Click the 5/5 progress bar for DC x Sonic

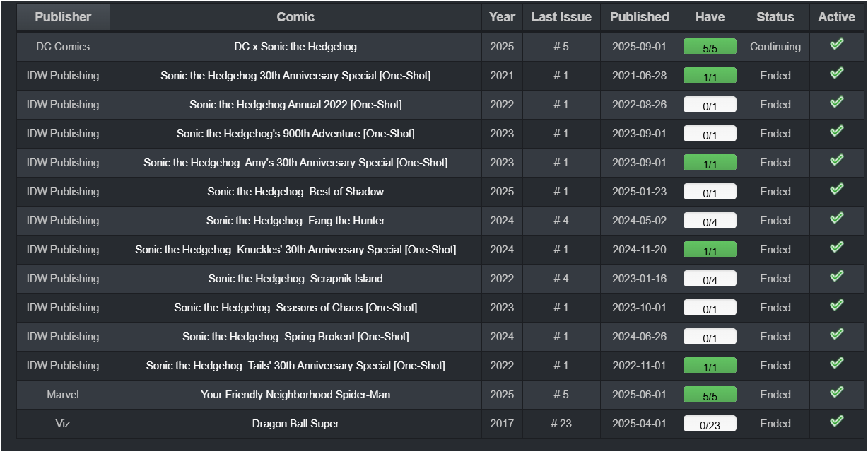tap(710, 47)
